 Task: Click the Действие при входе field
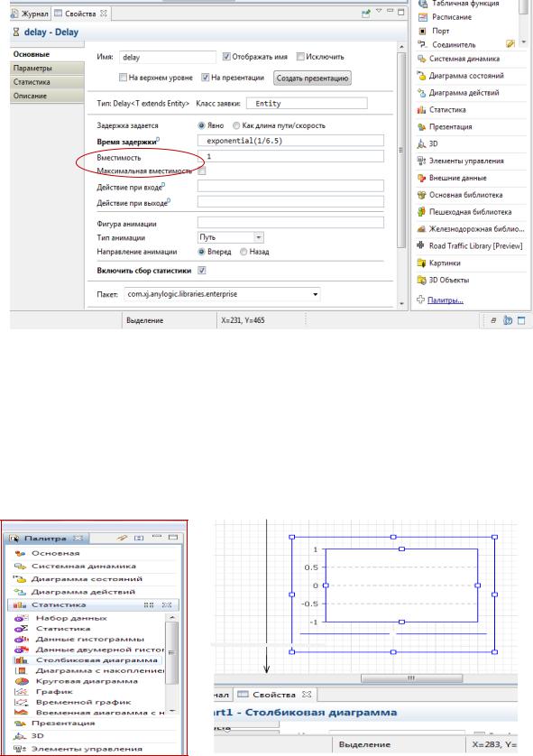(x=290, y=186)
